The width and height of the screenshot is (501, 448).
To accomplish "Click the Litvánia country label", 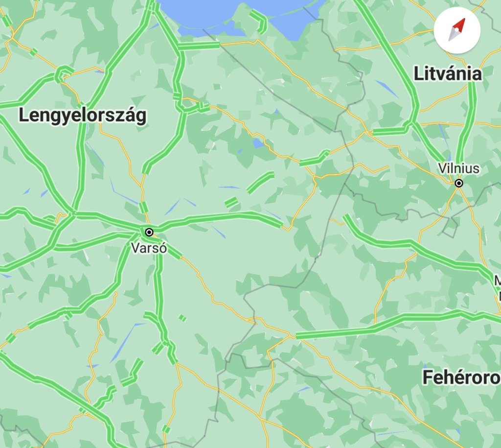I will [x=448, y=73].
